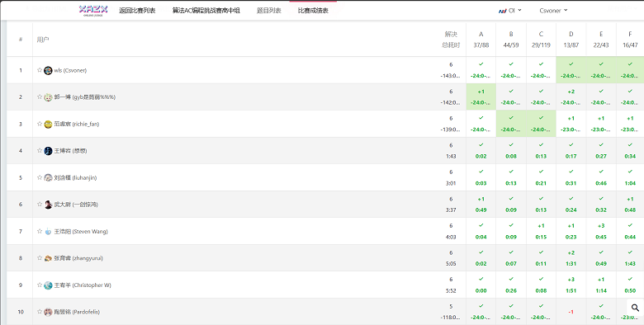Switch to the 题目列表 tab
Screen dimensions: 644x325
[x=269, y=11]
